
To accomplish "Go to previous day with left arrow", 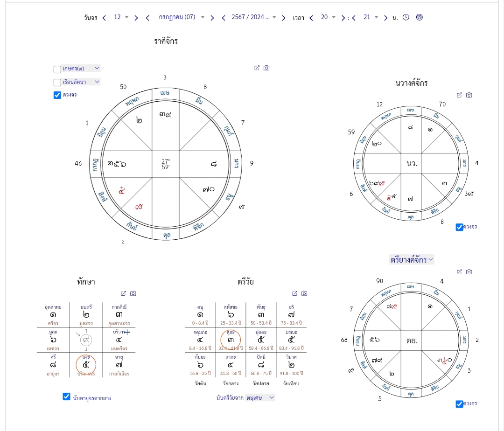I will point(104,18).
